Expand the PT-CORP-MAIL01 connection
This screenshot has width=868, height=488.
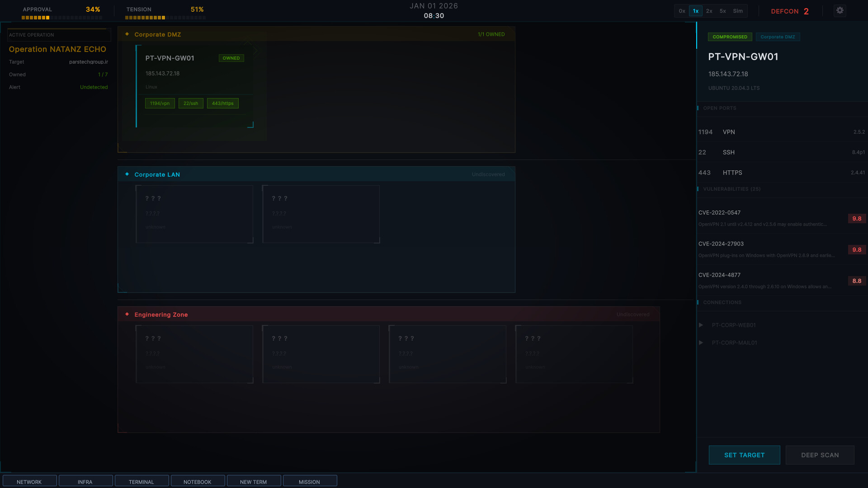click(x=701, y=343)
